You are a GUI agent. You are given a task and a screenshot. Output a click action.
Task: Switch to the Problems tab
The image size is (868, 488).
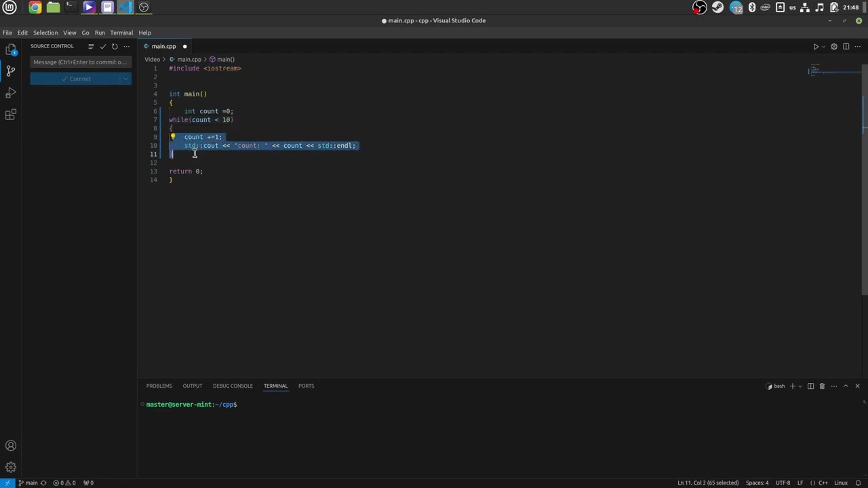click(x=159, y=386)
